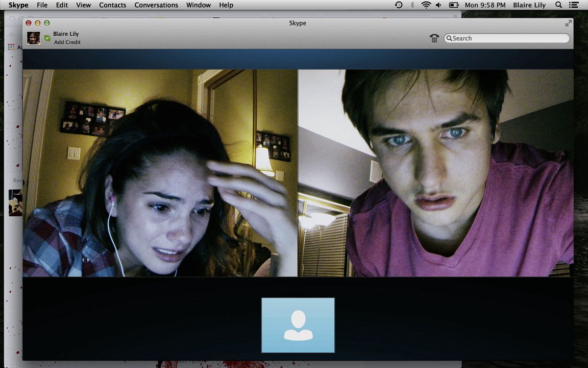Image resolution: width=588 pixels, height=368 pixels.
Task: Click the Add Credit link
Action: [x=67, y=42]
